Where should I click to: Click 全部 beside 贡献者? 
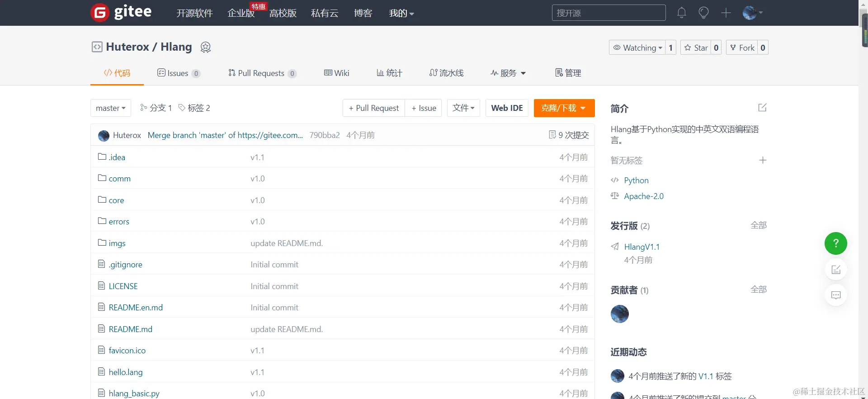pos(759,290)
